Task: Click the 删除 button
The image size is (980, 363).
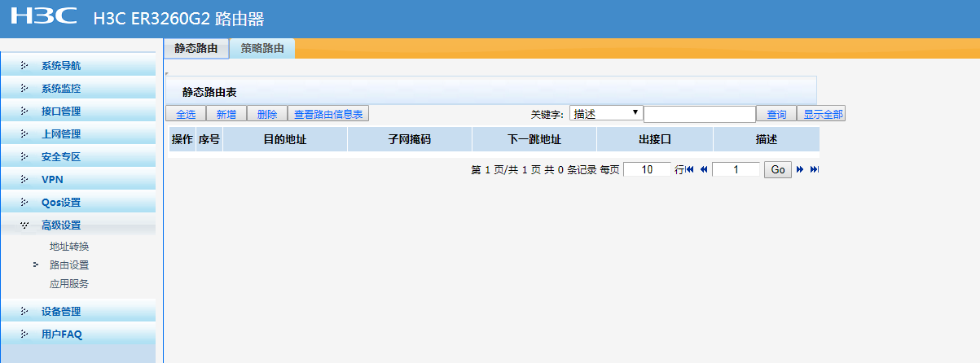Action: click(267, 114)
